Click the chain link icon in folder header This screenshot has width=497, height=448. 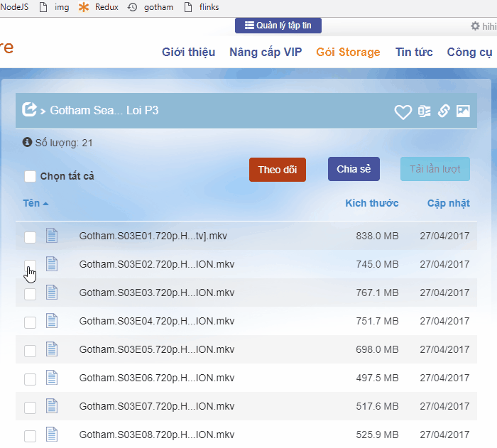click(444, 111)
